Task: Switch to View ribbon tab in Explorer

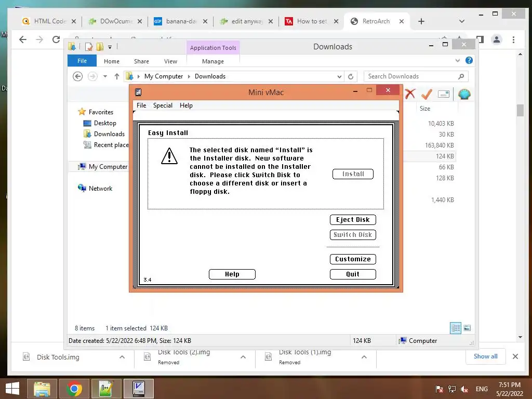Action: 170,61
